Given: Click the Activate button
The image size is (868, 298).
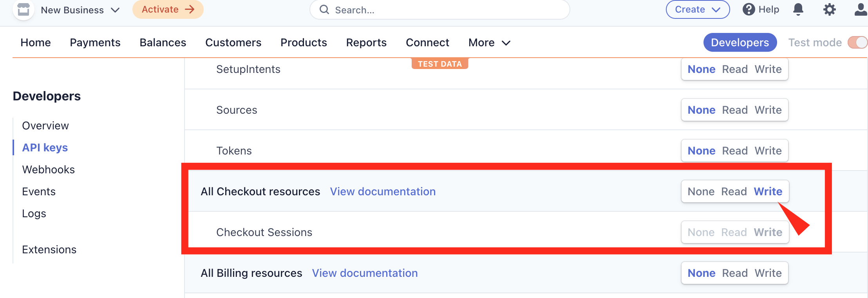Looking at the screenshot, I should pyautogui.click(x=168, y=9).
